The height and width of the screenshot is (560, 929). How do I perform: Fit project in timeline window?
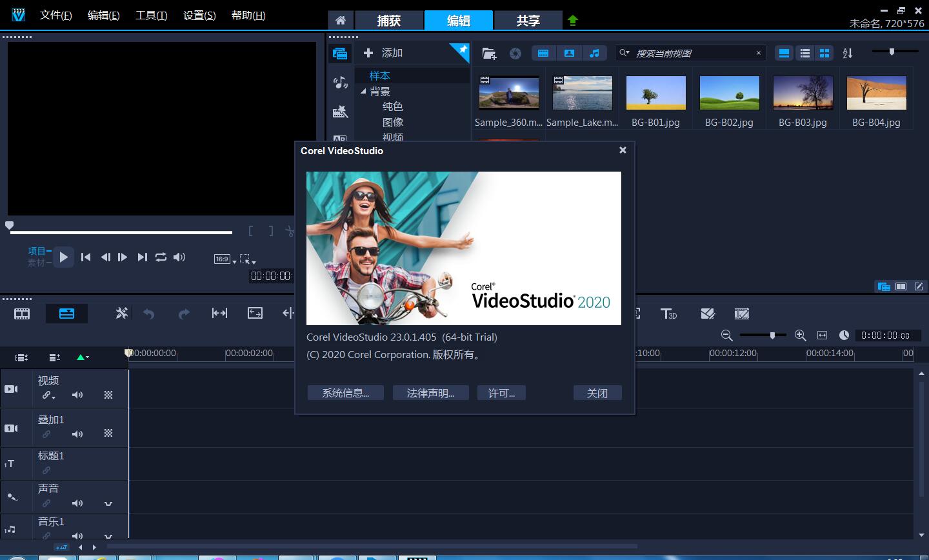point(822,335)
